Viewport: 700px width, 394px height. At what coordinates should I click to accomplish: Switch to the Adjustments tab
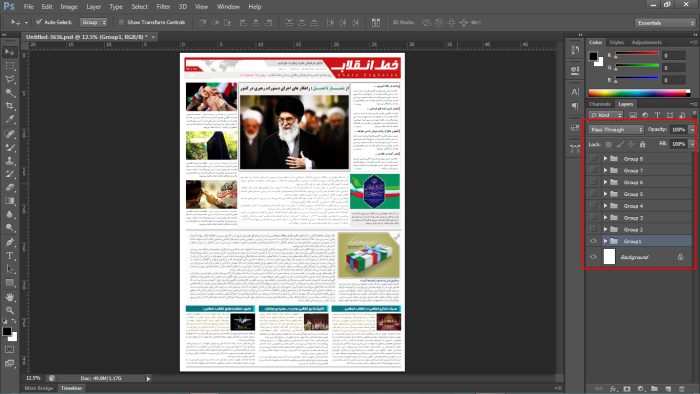coord(646,42)
